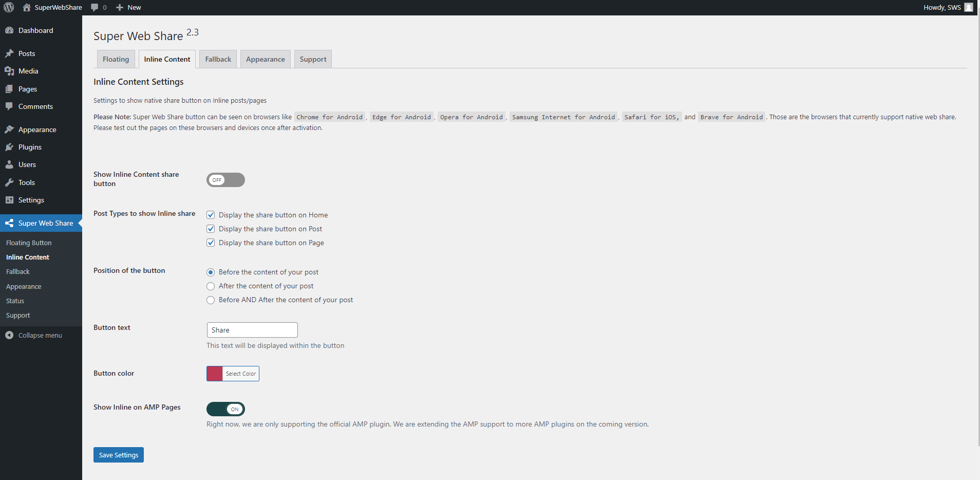Open Posts menu label
980x480 pixels.
(x=27, y=53)
